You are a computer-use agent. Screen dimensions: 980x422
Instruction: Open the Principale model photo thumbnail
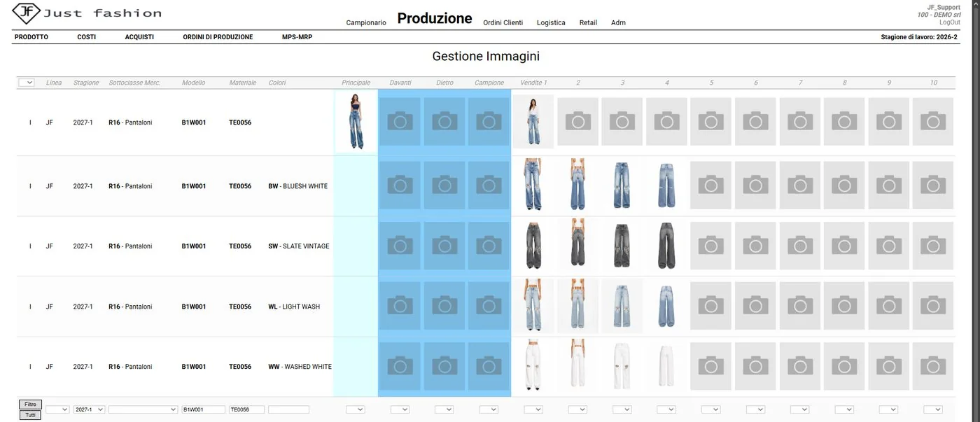[356, 122]
